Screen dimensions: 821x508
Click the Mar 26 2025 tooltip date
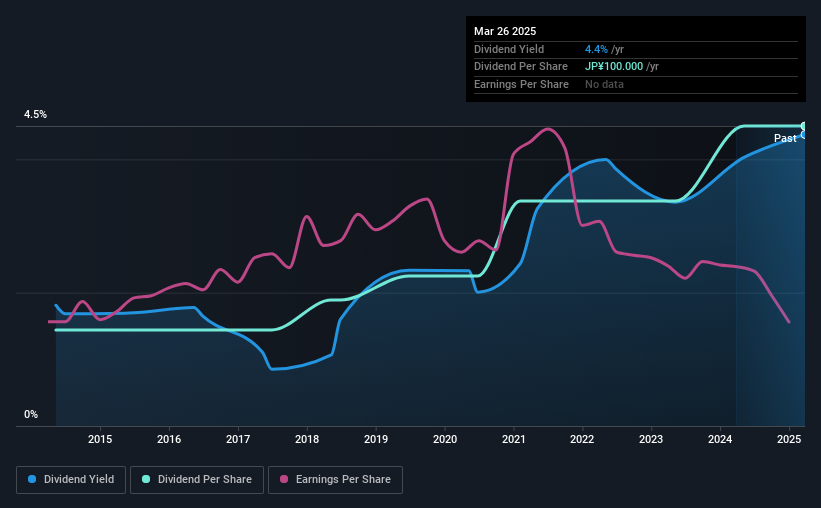click(505, 31)
